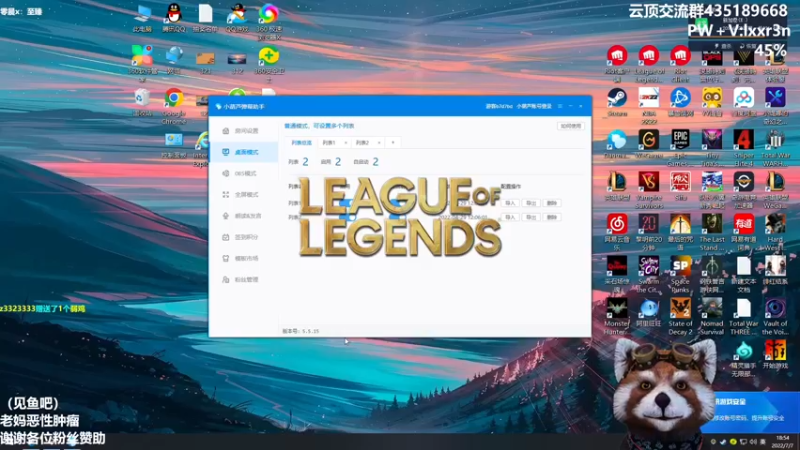Open the 腾讯QQ penguin desktop icon
The width and height of the screenshot is (800, 450).
[x=173, y=18]
